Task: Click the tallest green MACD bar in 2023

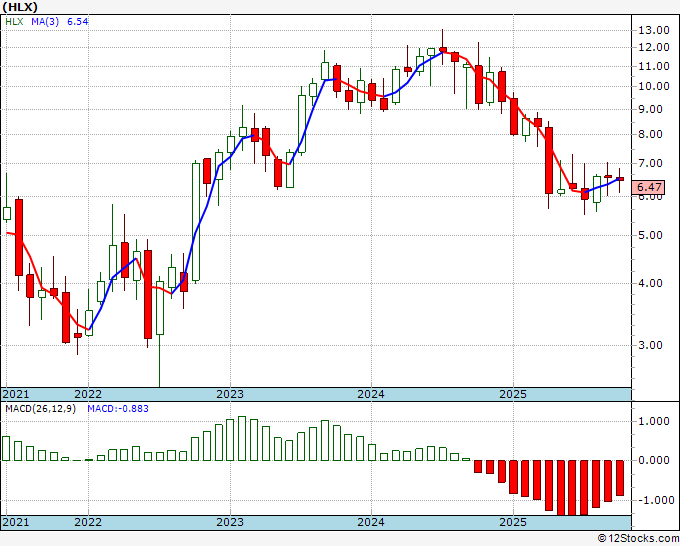Action: click(x=242, y=438)
